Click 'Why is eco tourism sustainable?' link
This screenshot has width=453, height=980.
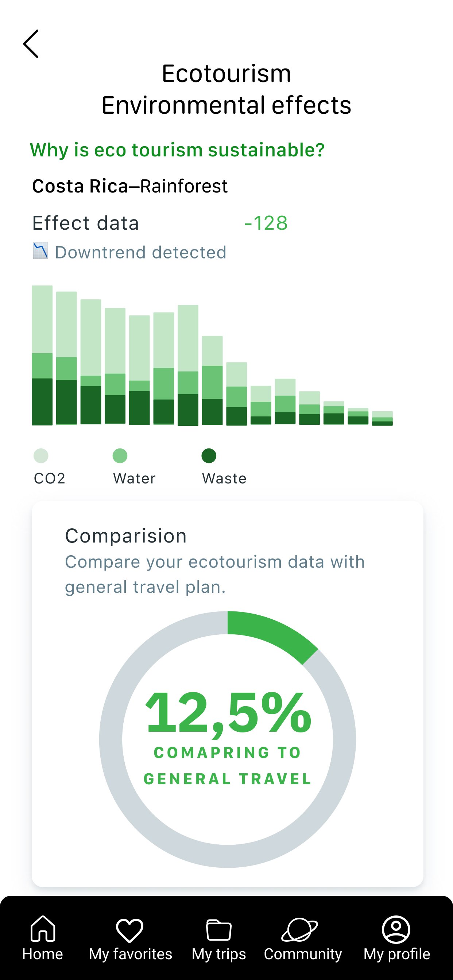click(177, 150)
